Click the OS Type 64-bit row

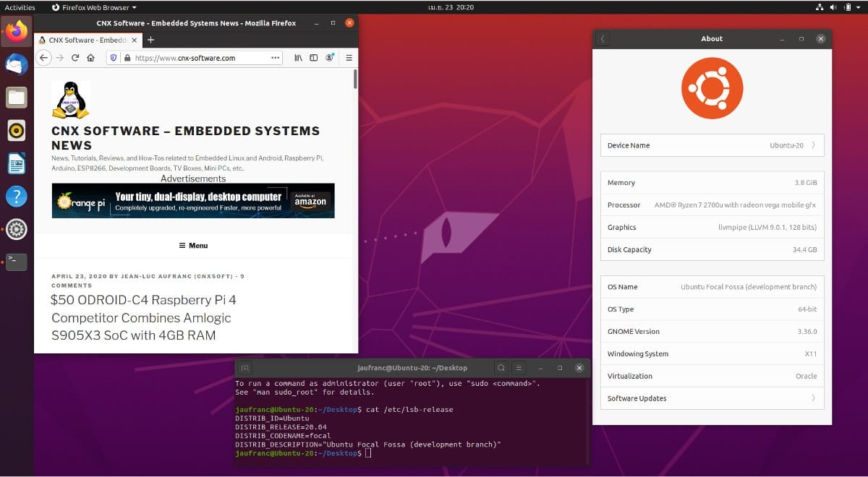click(712, 309)
